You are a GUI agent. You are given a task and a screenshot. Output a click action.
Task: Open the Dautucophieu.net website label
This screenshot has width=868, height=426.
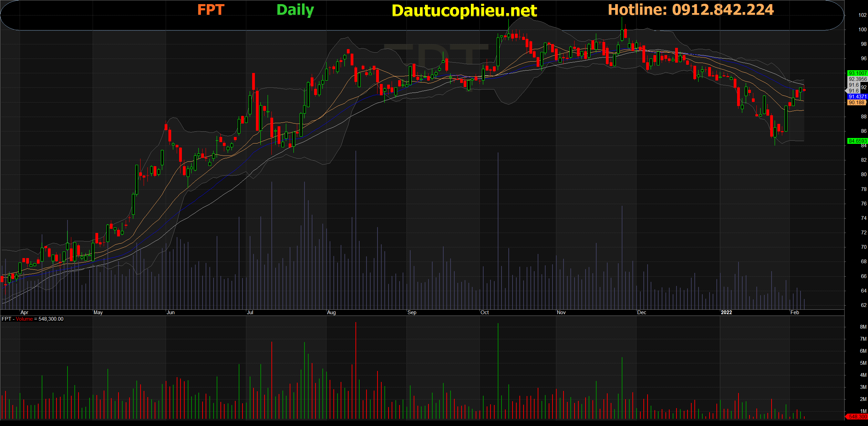point(464,11)
